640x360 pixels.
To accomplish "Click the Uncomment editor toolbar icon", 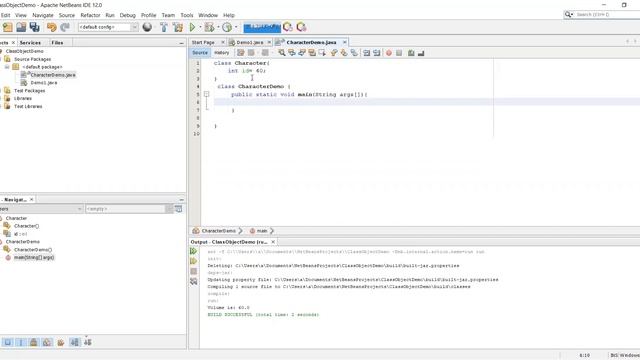I will coord(421,53).
